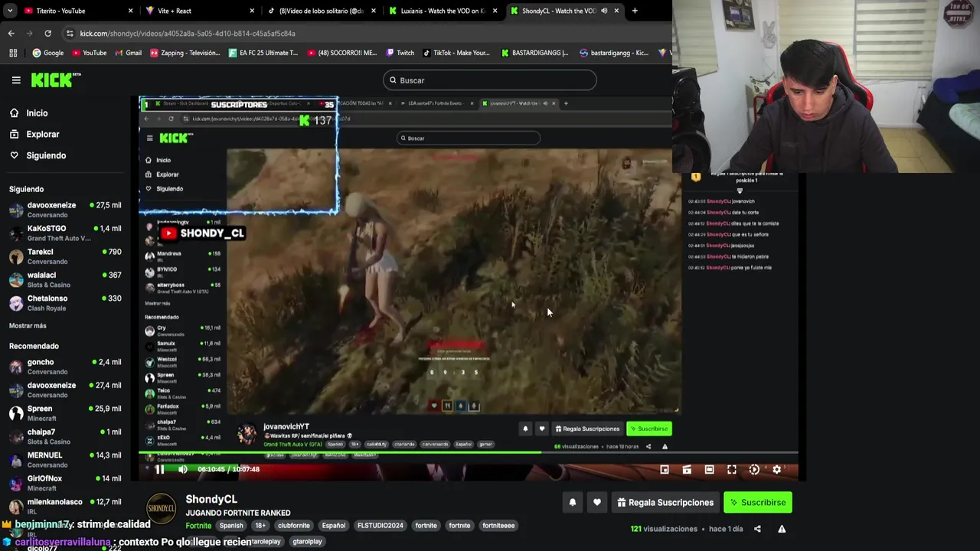The height and width of the screenshot is (551, 980).
Task: Open chaipa7 recommended channel
Action: pos(64,436)
